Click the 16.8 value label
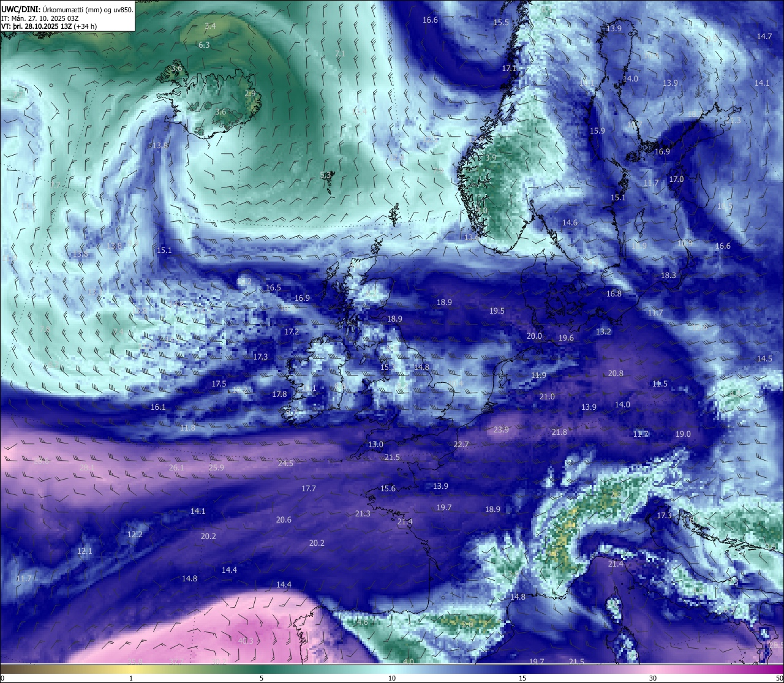This screenshot has height=683, width=784. pos(614,293)
